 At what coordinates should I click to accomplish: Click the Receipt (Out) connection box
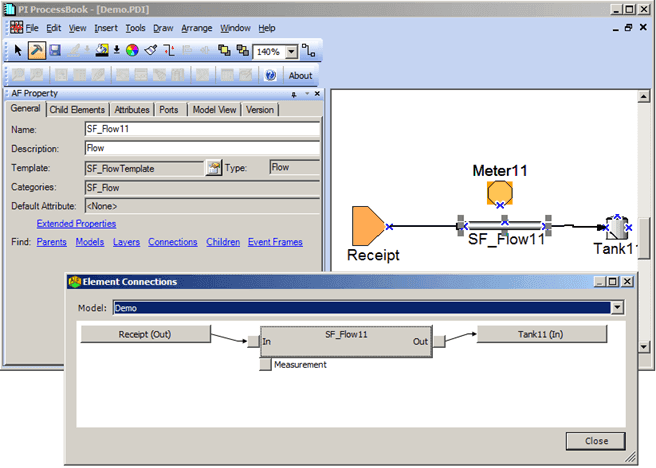click(x=145, y=334)
